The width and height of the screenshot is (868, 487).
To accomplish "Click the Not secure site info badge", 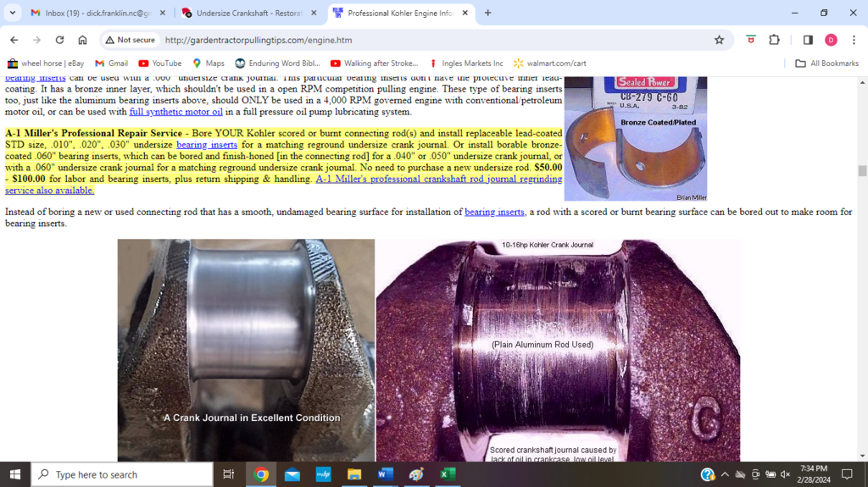I will [x=130, y=40].
